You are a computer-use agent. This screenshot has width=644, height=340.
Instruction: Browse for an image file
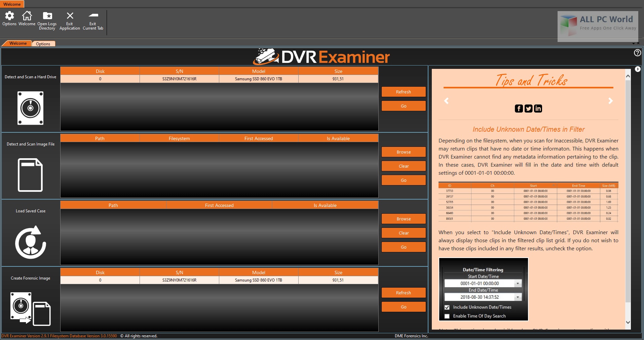click(x=403, y=152)
